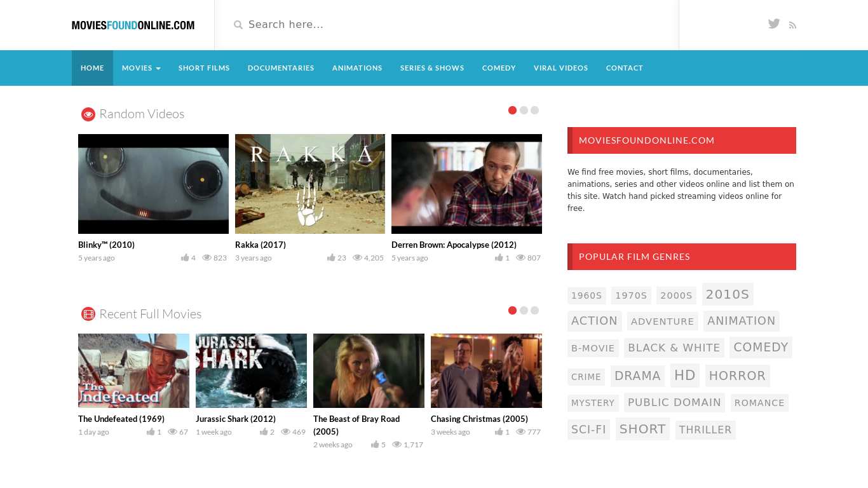868x488 pixels.
Task: Click the eye icon beside Random Videos
Action: point(88,114)
